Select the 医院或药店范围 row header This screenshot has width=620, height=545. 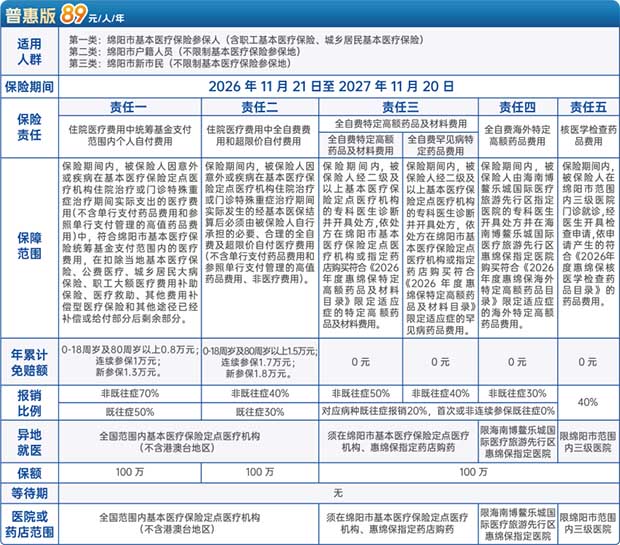(29, 524)
